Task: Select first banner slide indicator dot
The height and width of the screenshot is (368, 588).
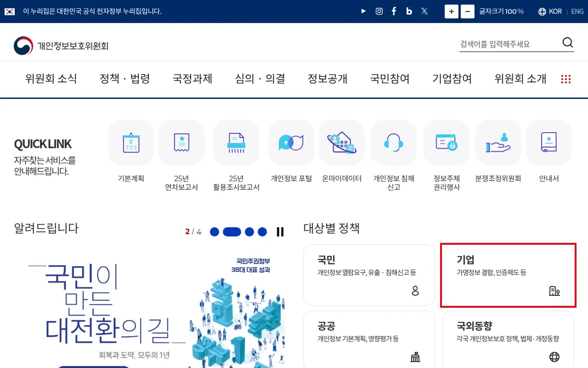Action: click(214, 232)
